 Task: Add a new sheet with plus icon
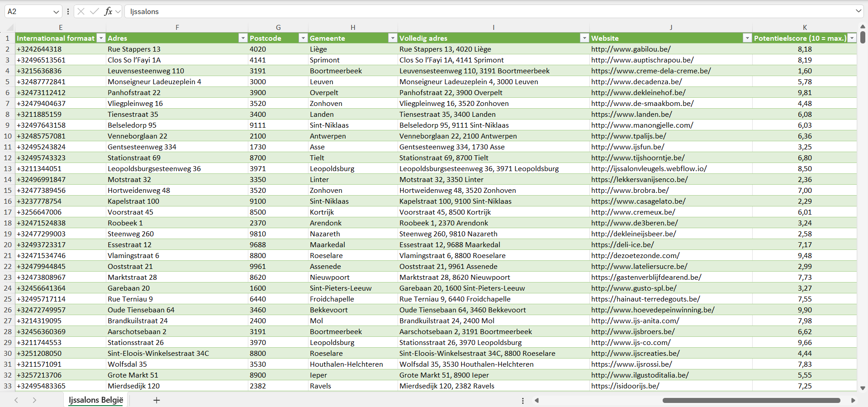[x=157, y=400]
